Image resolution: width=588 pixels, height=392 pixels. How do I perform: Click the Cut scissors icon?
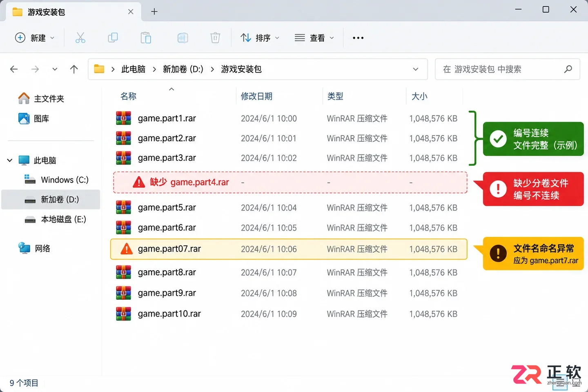point(80,38)
